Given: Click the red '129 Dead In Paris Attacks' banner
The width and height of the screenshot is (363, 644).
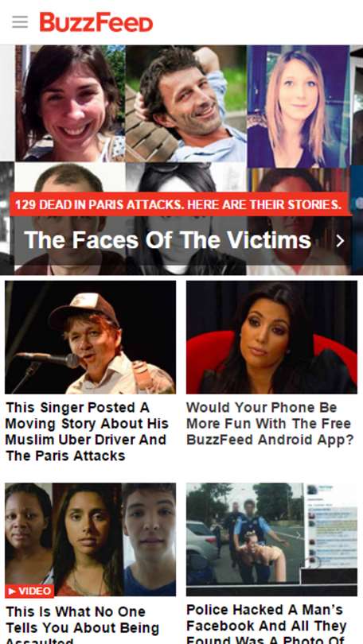Looking at the screenshot, I should click(x=179, y=204).
